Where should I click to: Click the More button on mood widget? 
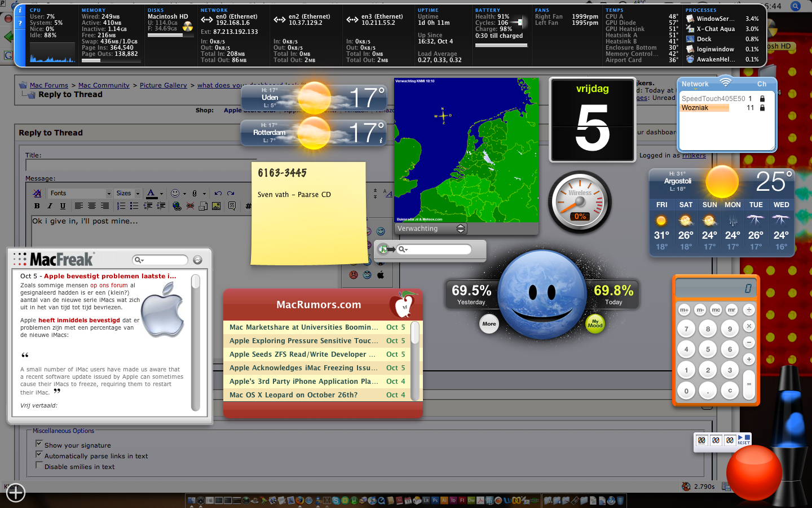pos(489,323)
